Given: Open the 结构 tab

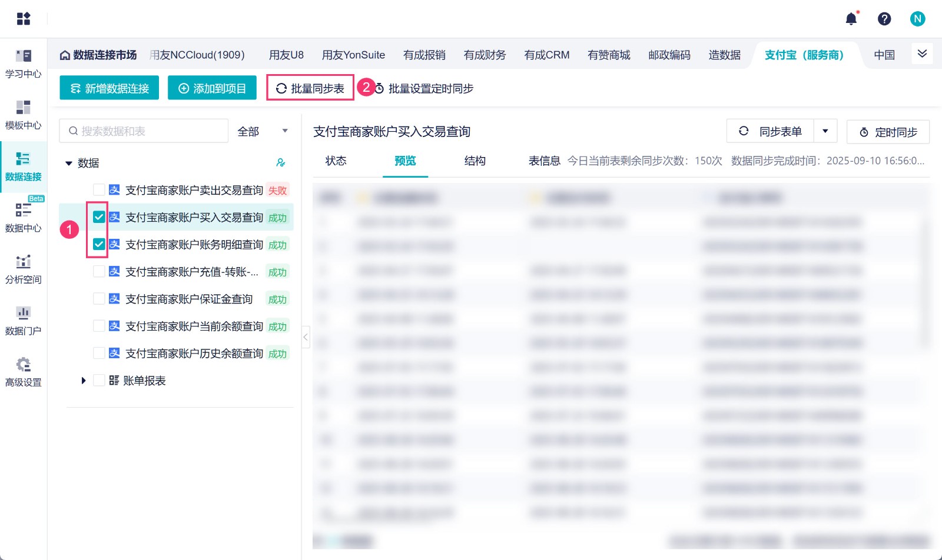Looking at the screenshot, I should point(475,161).
